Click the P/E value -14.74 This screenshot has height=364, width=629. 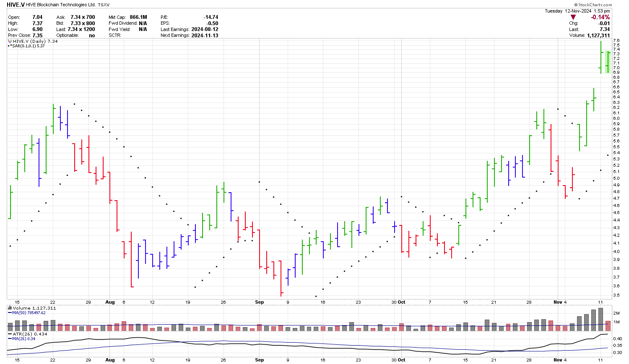211,17
